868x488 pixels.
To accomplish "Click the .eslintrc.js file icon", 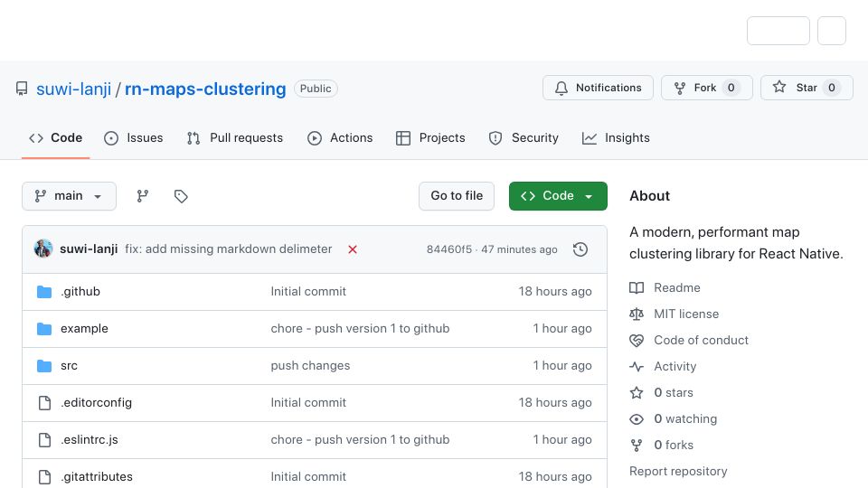I will pos(45,440).
